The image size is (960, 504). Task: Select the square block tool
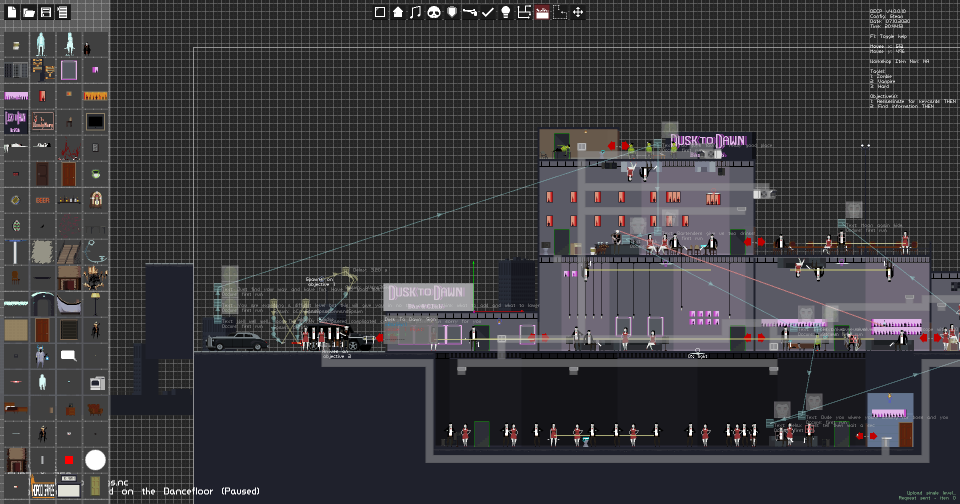pos(380,12)
